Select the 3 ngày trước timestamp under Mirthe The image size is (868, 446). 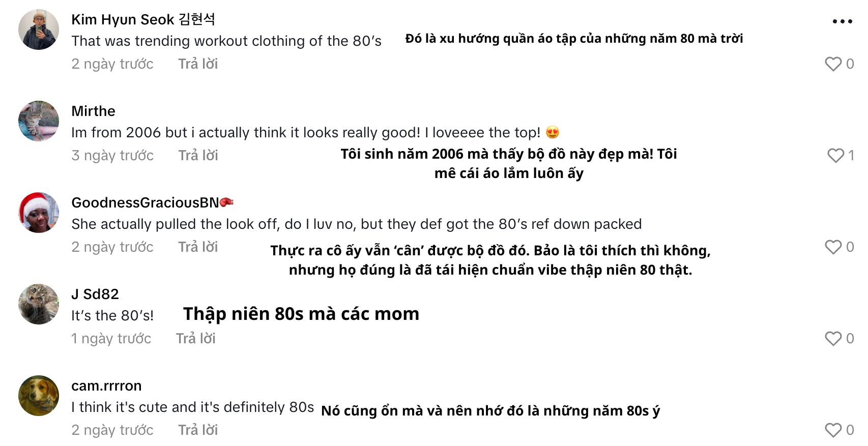point(112,155)
